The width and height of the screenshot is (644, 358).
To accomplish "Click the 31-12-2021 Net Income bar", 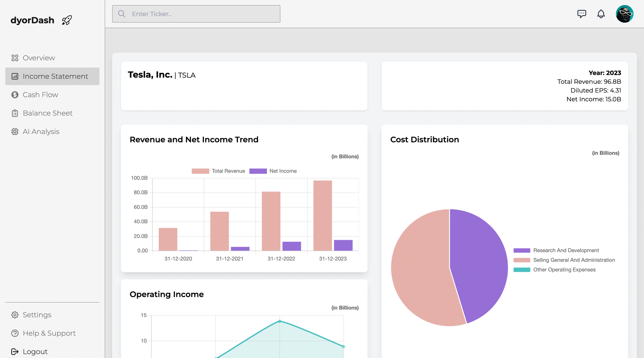I will [x=240, y=249].
